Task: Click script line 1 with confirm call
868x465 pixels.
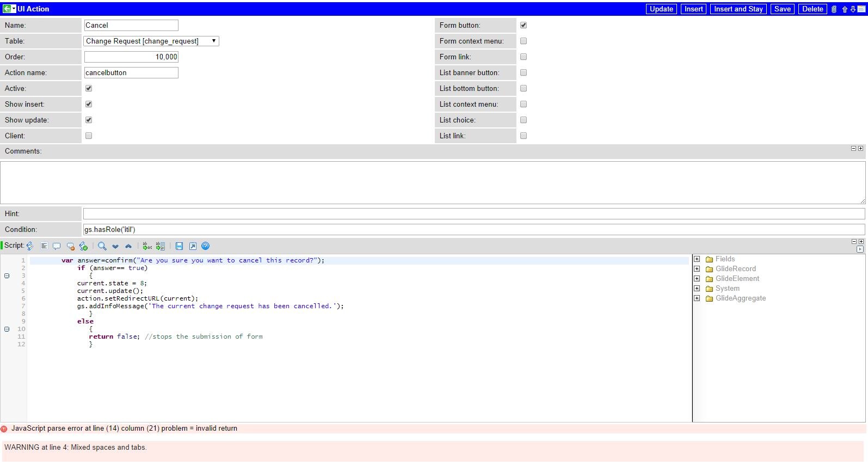Action: (x=193, y=260)
